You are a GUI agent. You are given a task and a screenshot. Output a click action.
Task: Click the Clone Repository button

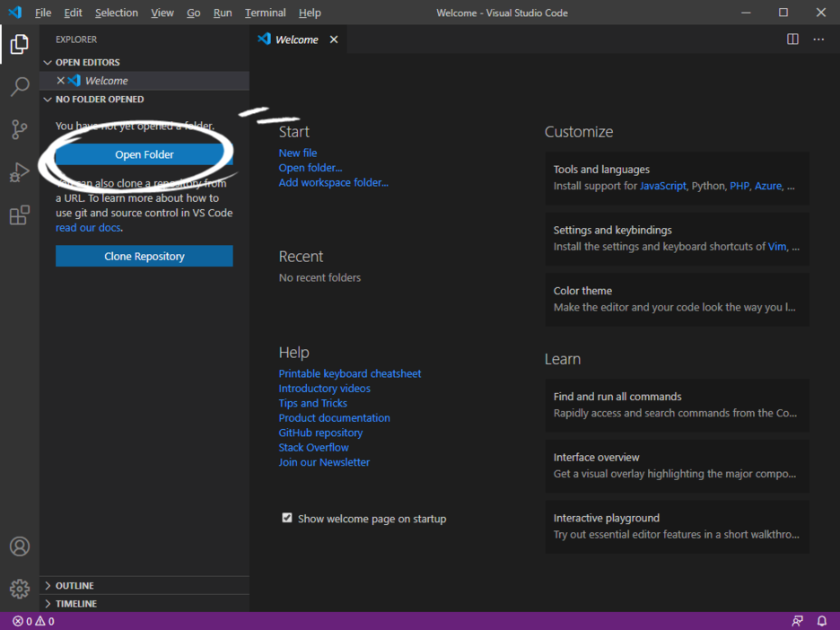(x=144, y=256)
